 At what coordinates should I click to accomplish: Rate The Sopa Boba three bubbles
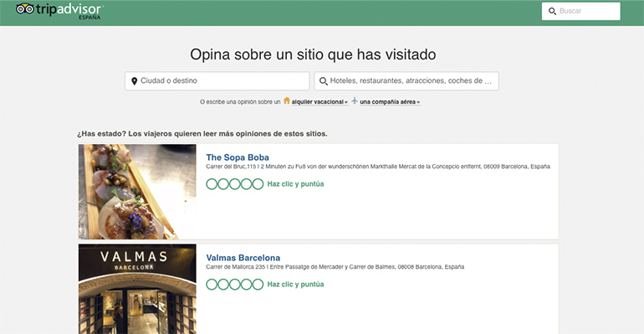pyautogui.click(x=234, y=184)
